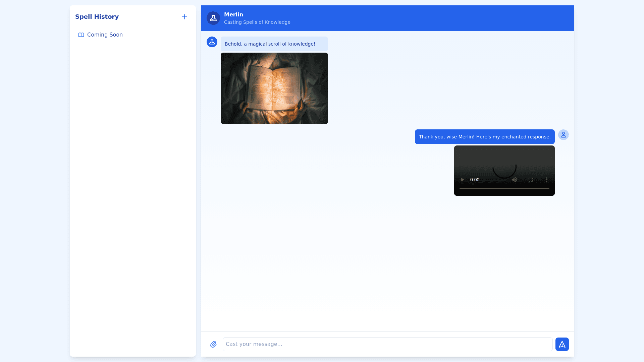Click the user avatar icon
Viewport: 644px width, 362px height.
click(x=563, y=135)
